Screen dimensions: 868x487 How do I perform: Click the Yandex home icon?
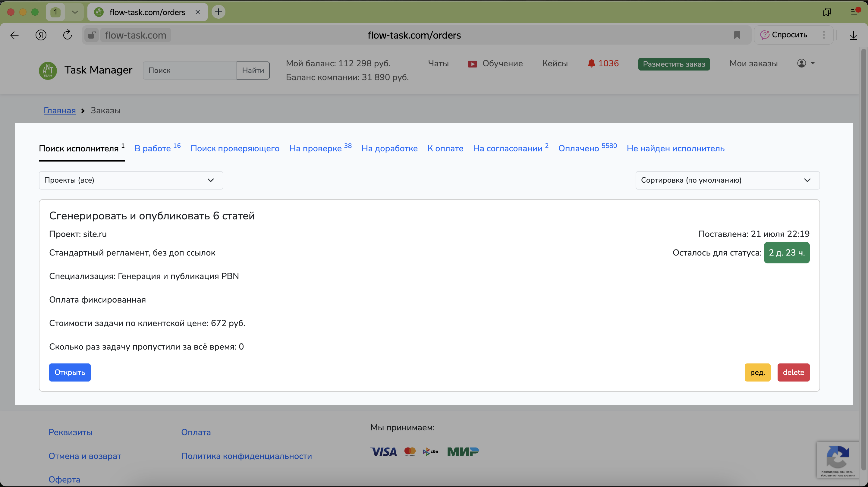(x=41, y=35)
